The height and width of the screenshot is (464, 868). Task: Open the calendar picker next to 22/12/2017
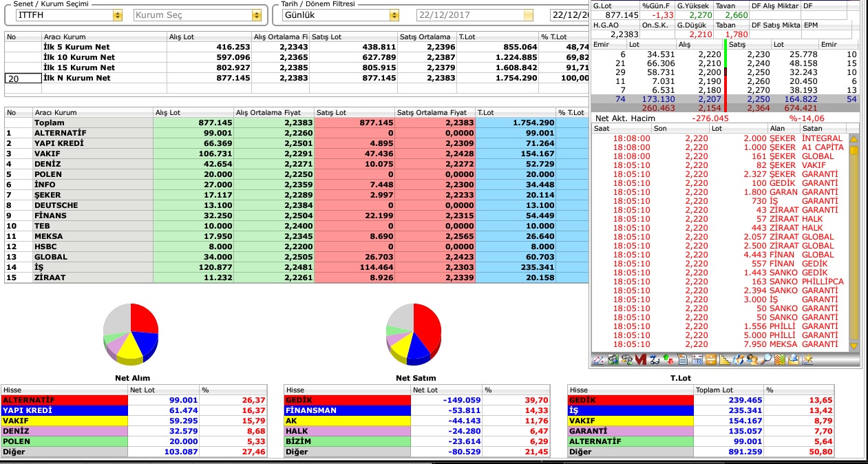pos(528,15)
